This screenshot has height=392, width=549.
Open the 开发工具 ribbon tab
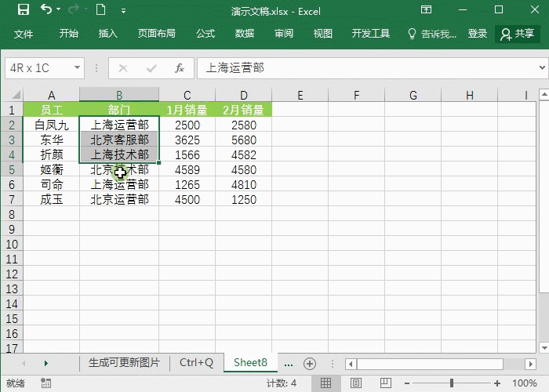point(371,34)
